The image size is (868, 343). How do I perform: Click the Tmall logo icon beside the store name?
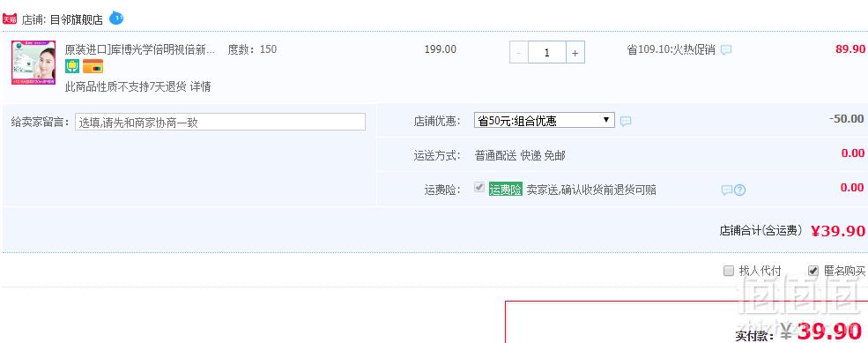click(10, 20)
